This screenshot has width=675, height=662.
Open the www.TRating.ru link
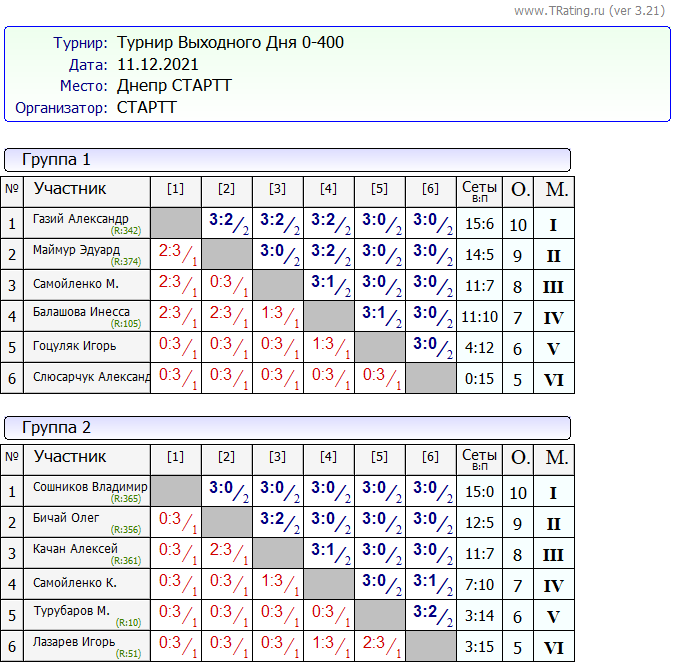pos(560,11)
